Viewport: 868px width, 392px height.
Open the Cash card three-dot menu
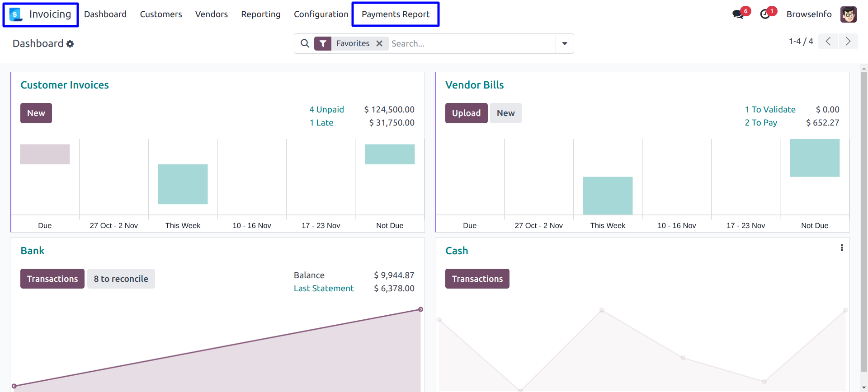pos(842,248)
